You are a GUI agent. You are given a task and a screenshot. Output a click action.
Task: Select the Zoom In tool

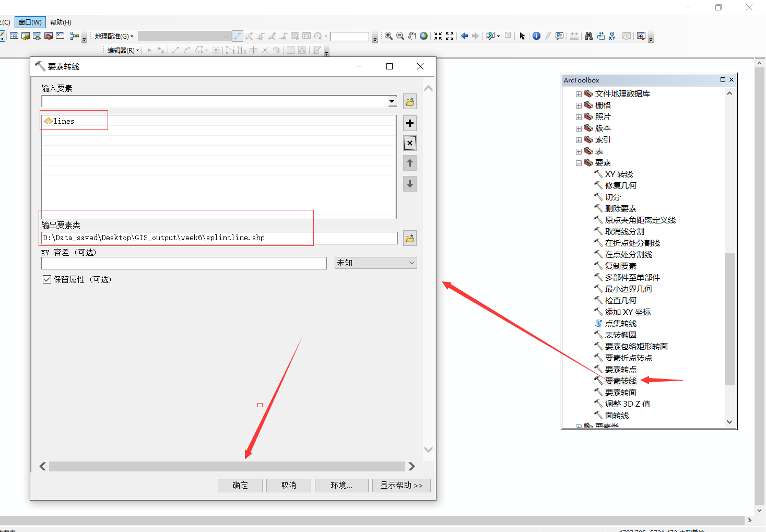point(388,36)
